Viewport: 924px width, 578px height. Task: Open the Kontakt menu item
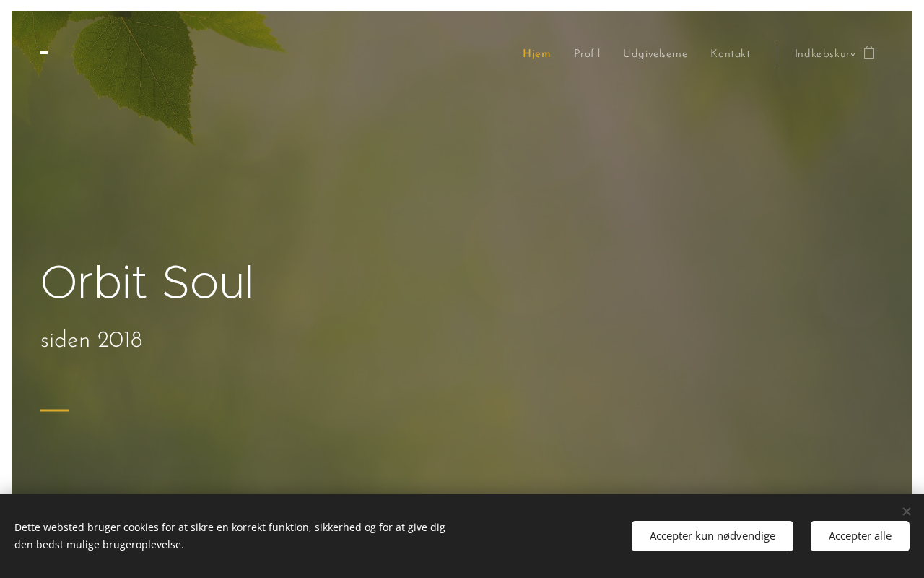[731, 54]
